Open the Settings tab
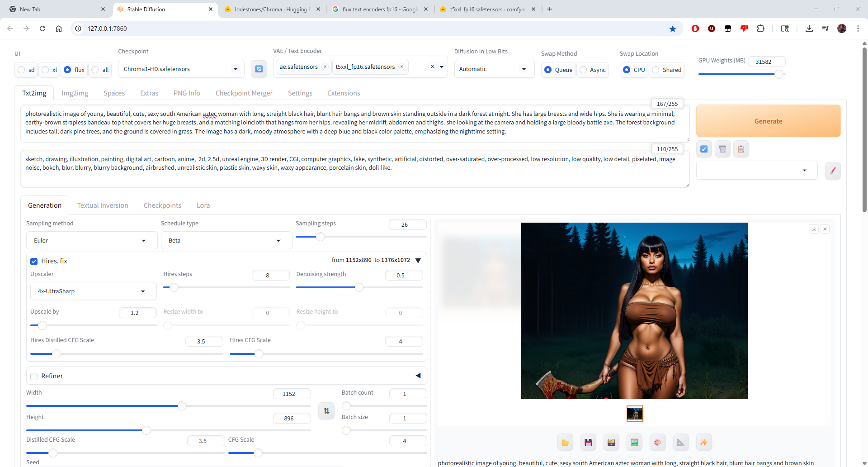 (x=300, y=93)
